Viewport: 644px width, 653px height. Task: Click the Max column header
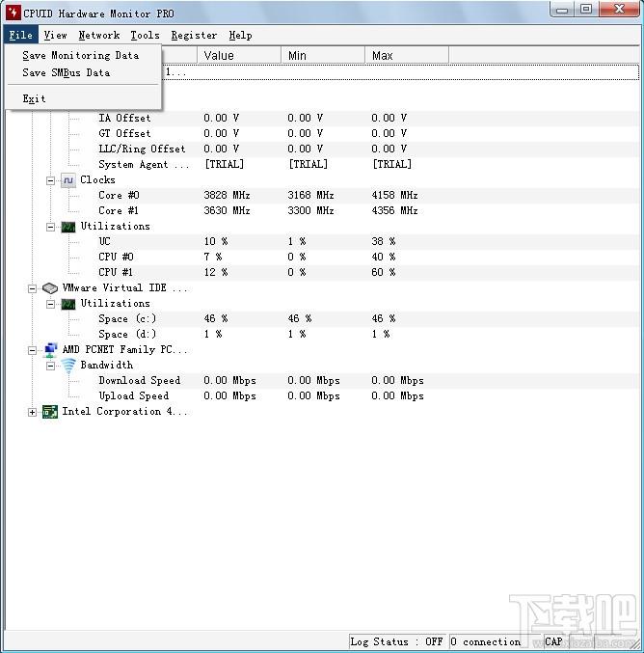[x=407, y=55]
